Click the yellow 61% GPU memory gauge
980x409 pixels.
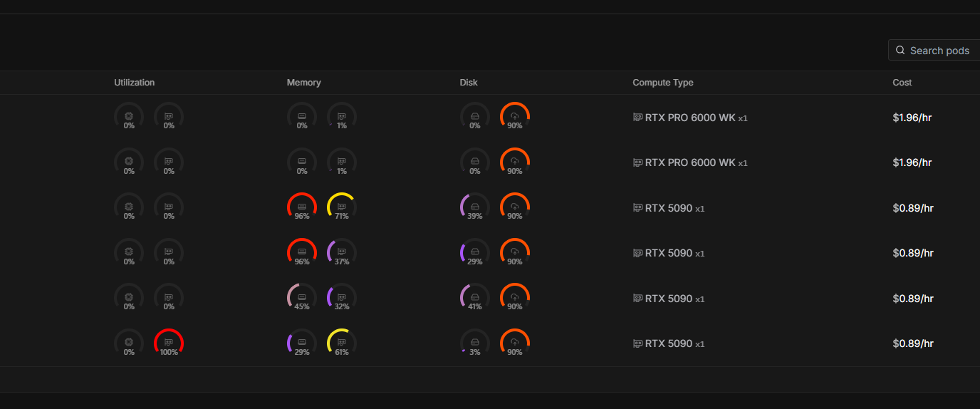tap(342, 343)
